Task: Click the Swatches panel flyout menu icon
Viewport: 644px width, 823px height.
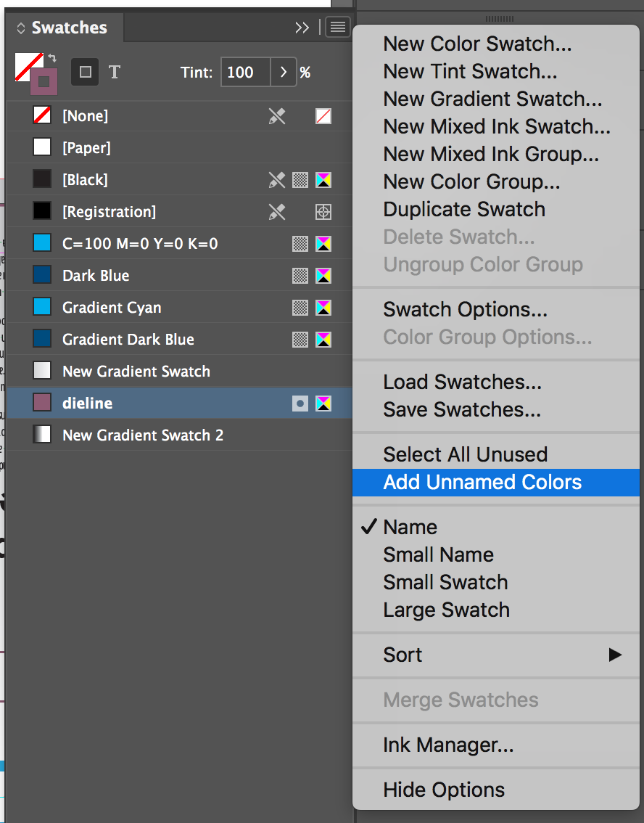Action: point(337,28)
